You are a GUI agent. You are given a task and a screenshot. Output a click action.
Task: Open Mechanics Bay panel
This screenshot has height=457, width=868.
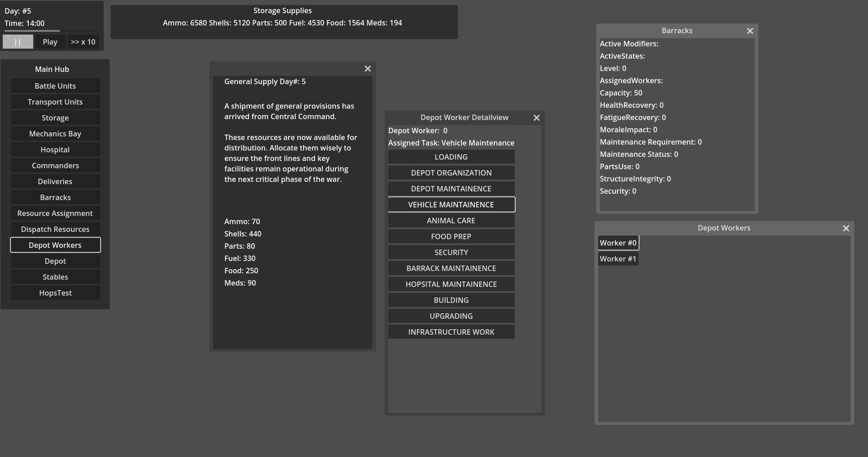pos(55,134)
